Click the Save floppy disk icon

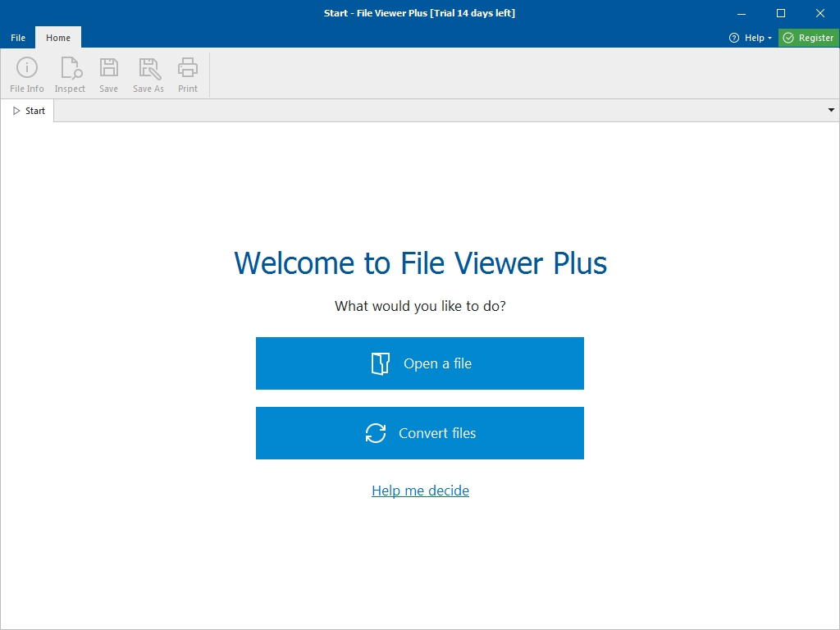tap(108, 68)
